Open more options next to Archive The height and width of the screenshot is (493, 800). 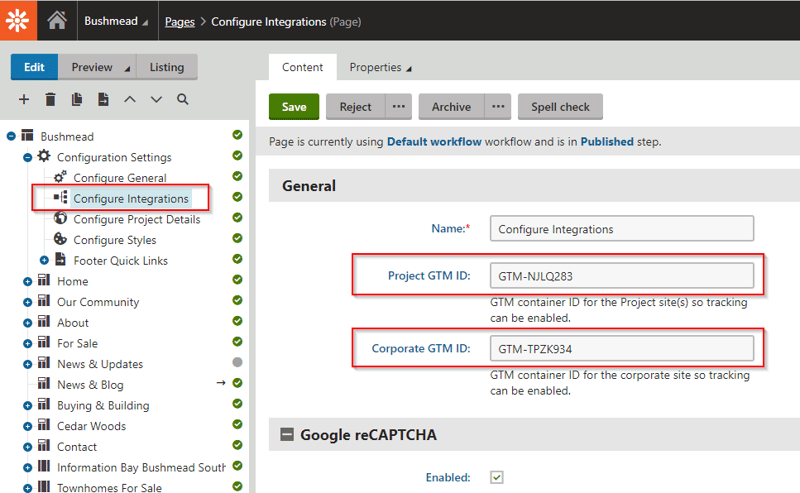coord(498,107)
